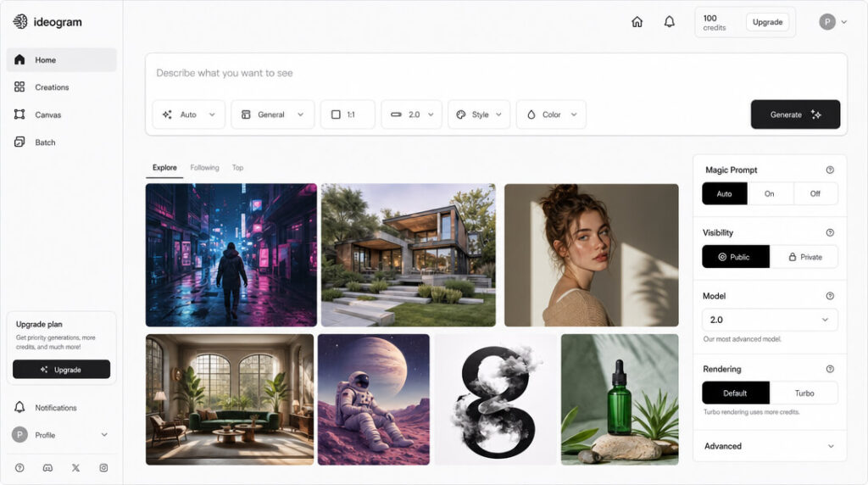The width and height of the screenshot is (868, 485).
Task: Open the living room interior image
Action: click(230, 399)
